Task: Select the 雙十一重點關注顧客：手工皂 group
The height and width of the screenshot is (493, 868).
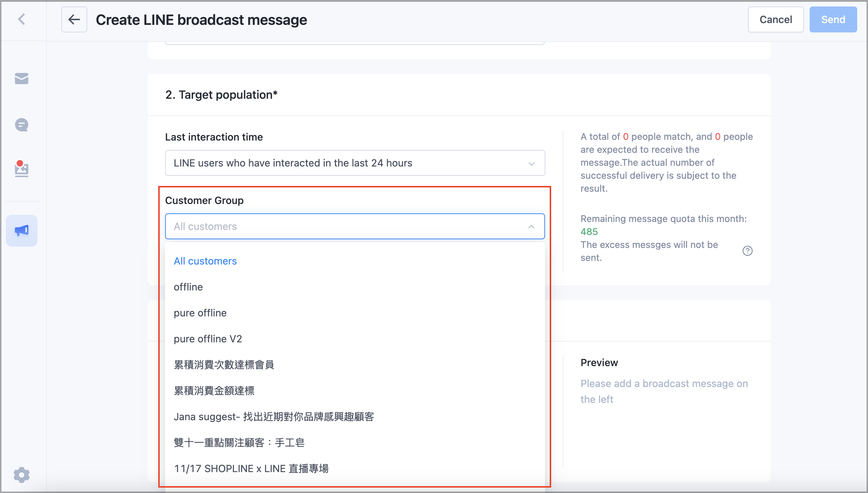Action: [355, 443]
